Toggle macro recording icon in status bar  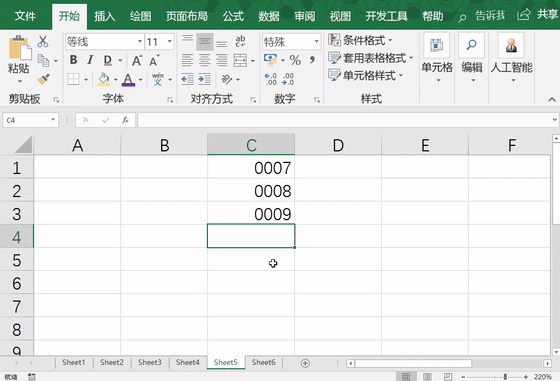coord(31,377)
